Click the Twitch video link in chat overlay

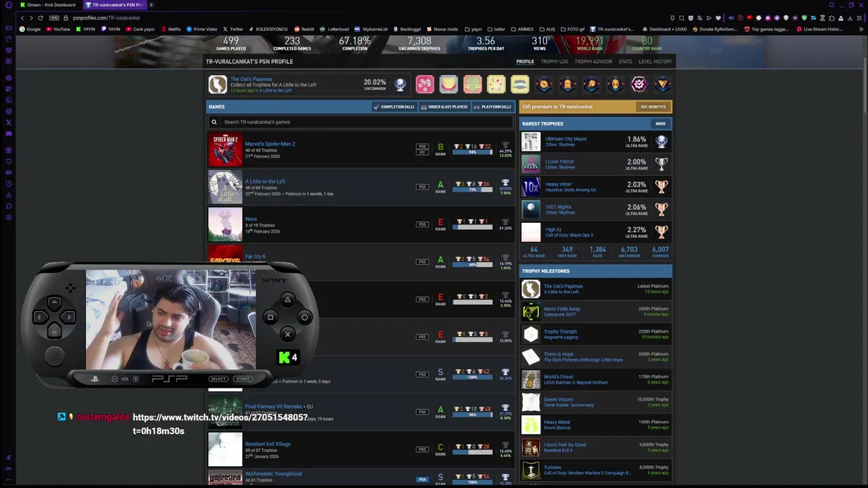point(220,424)
